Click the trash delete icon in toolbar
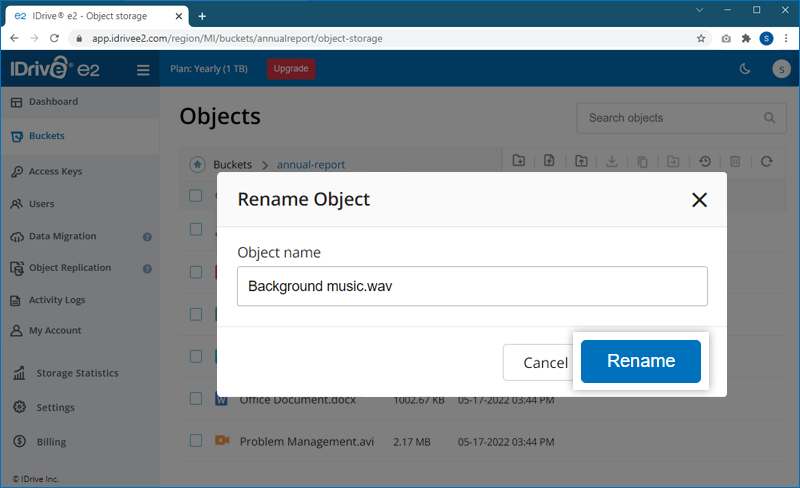This screenshot has height=488, width=800. click(x=735, y=161)
